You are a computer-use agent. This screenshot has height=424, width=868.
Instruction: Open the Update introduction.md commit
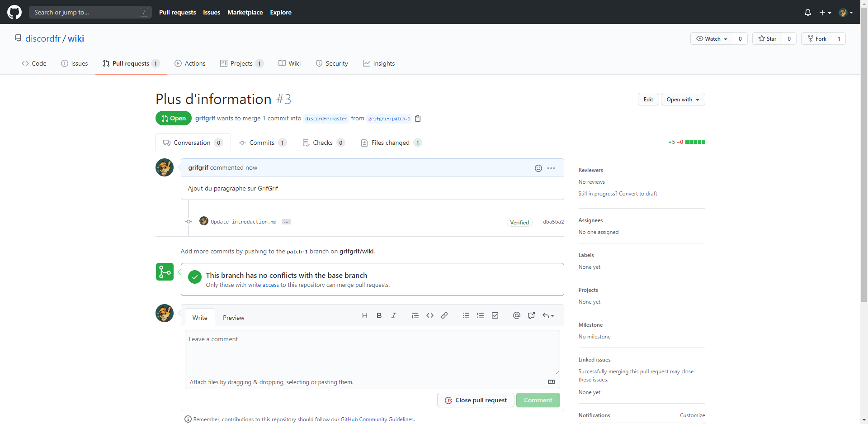click(x=244, y=222)
